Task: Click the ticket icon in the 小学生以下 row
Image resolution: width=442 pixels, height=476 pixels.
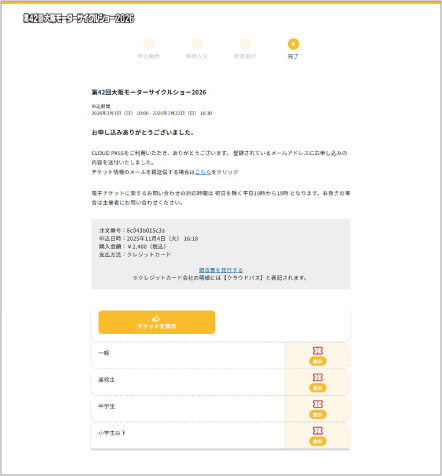Action: point(318,431)
